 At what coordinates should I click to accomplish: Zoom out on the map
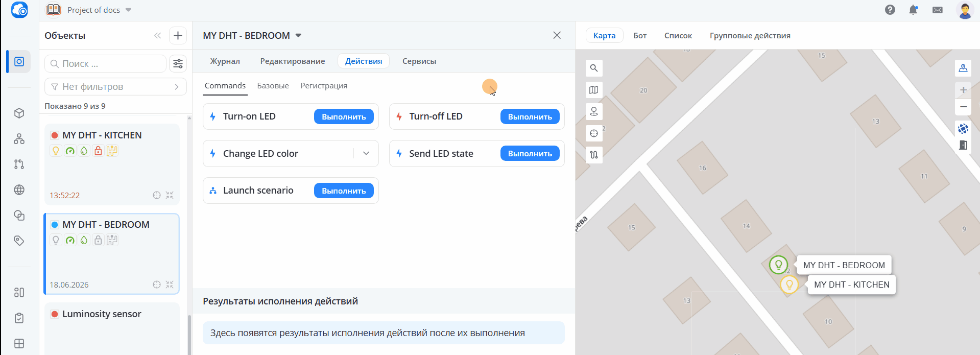click(x=963, y=107)
